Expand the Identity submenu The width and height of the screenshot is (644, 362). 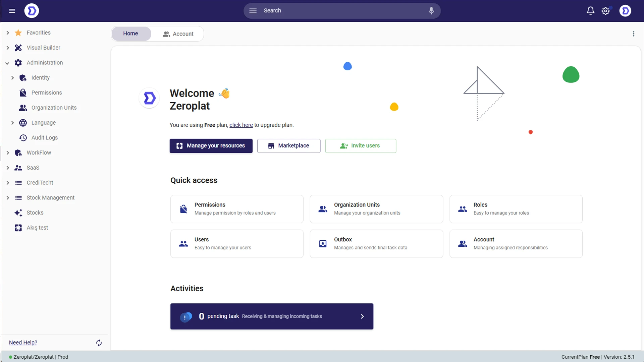[x=12, y=78]
